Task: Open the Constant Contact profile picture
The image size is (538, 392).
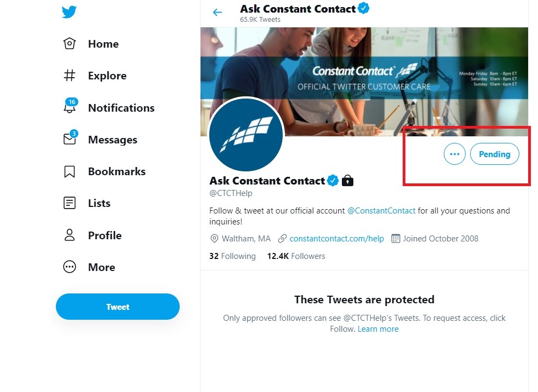Action: point(246,135)
